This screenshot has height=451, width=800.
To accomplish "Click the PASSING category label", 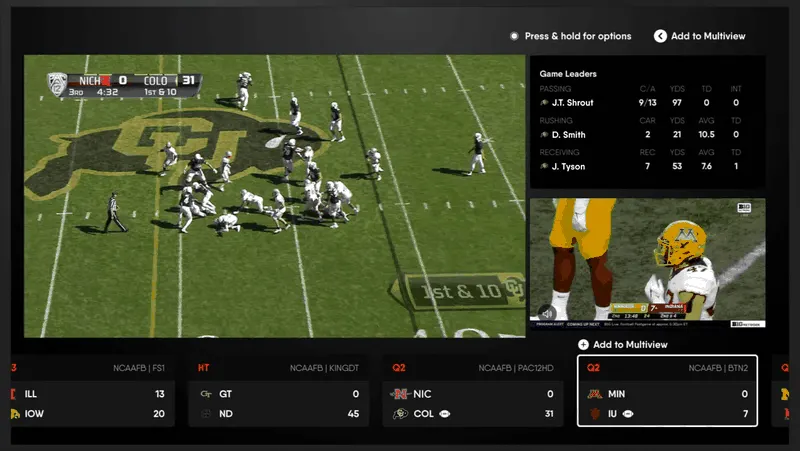I will pyautogui.click(x=555, y=89).
